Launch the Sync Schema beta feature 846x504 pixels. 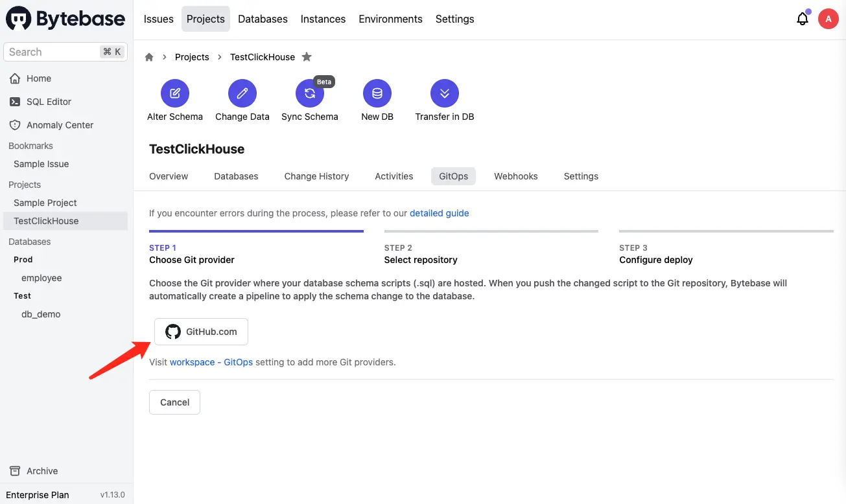pos(309,98)
